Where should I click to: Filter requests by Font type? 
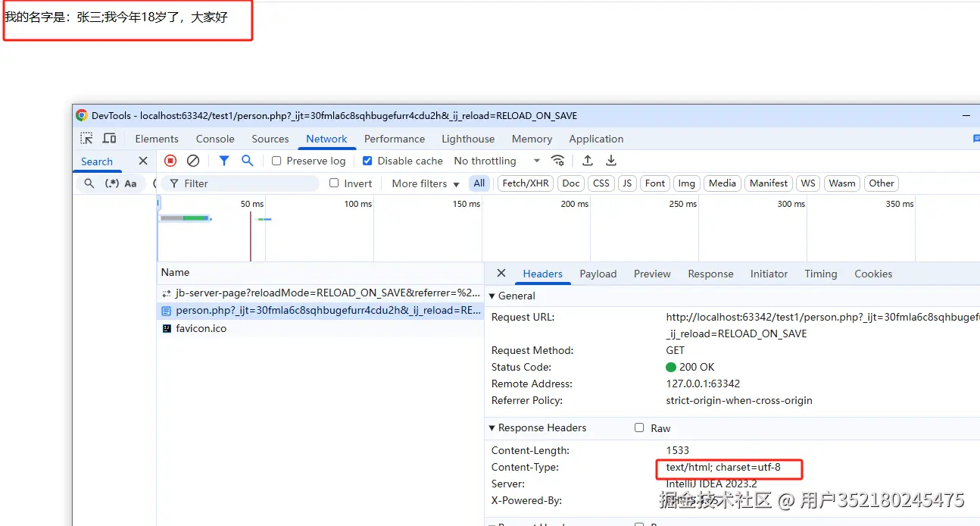pos(655,183)
